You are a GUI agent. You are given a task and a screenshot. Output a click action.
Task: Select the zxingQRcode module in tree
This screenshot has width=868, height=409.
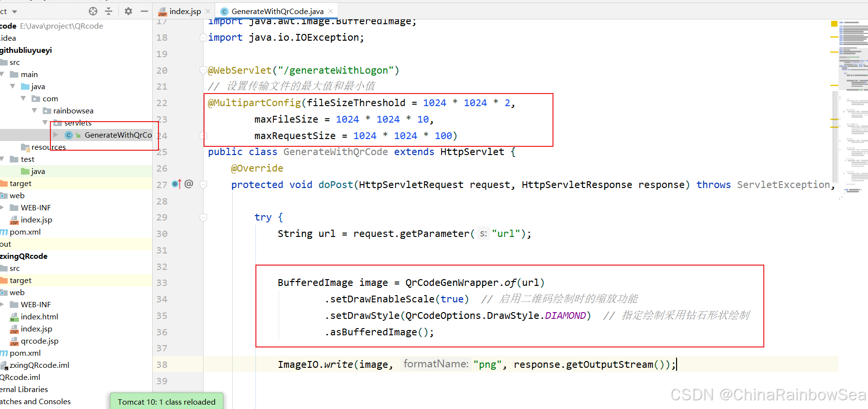click(x=24, y=256)
